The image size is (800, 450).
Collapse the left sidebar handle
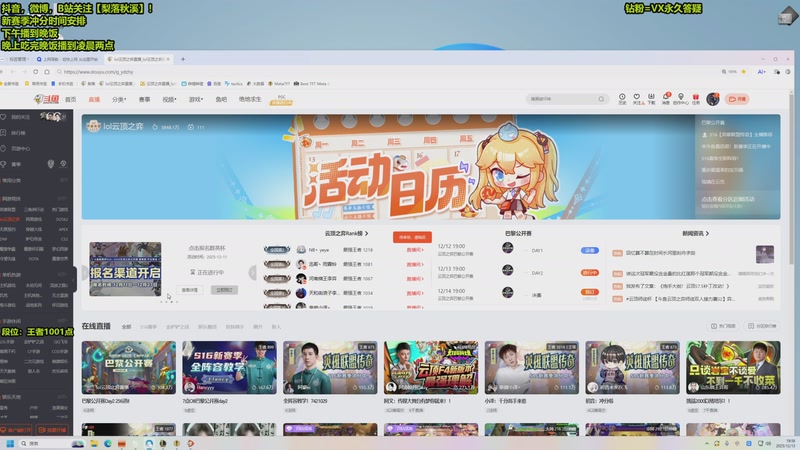point(74,279)
